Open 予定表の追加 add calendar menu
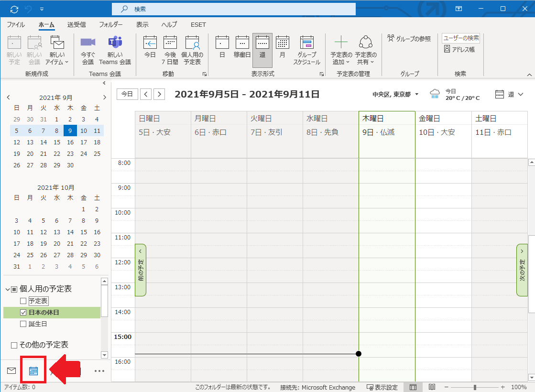This screenshot has height=392, width=535. 341,50
